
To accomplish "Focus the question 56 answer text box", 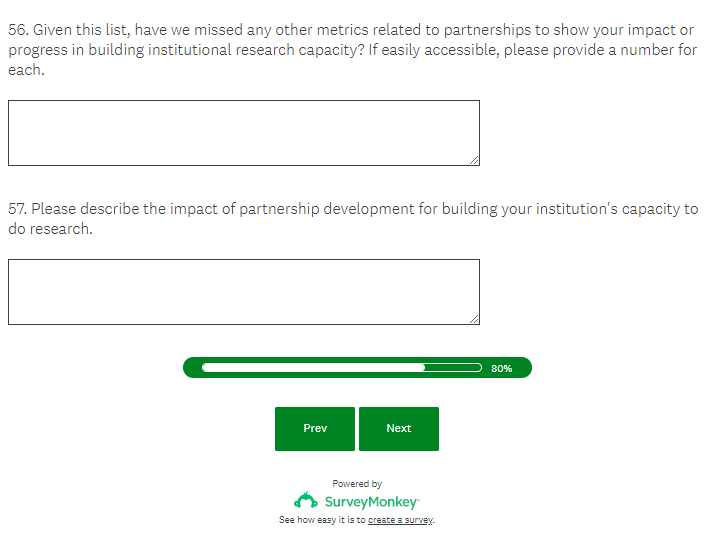I will point(243,132).
